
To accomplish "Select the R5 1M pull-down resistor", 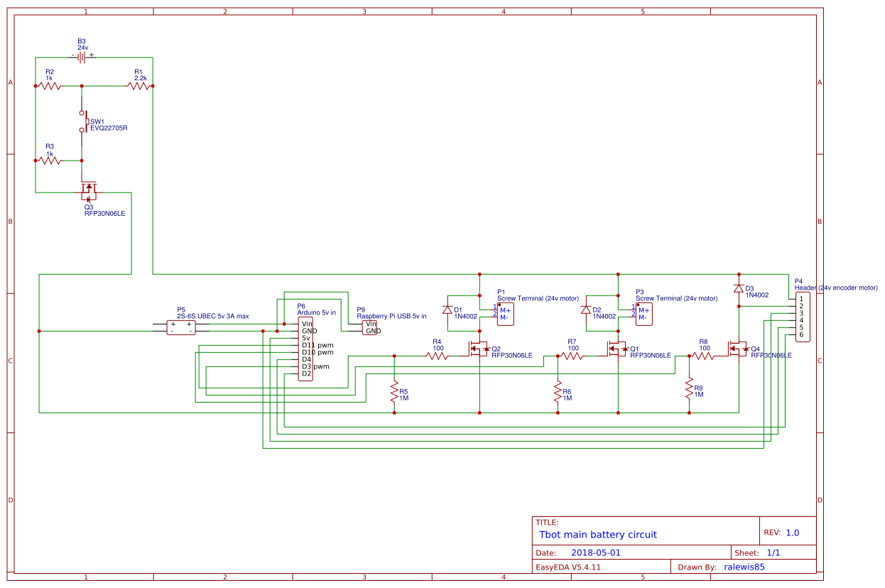I will [394, 391].
